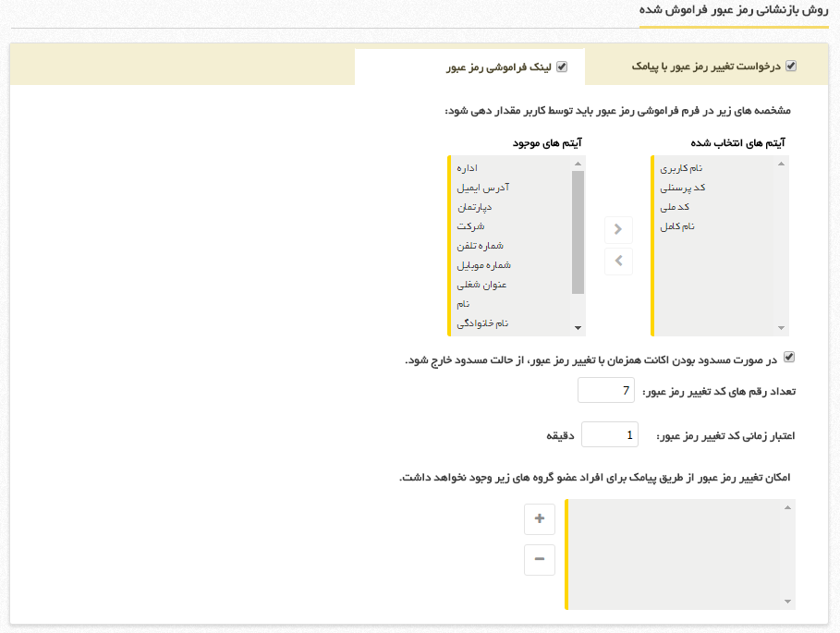Select کد ملی in selected items list
Image resolution: width=840 pixels, height=633 pixels.
689,207
